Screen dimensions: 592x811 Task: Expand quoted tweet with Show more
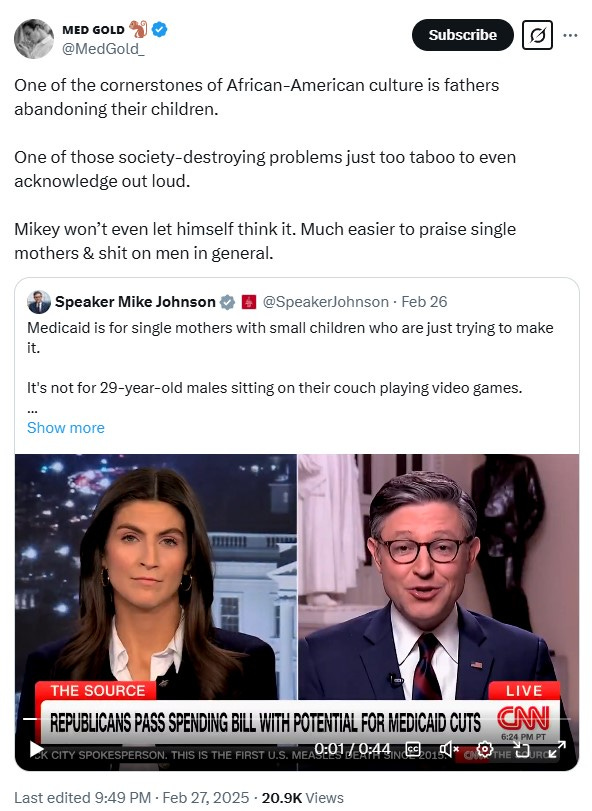[66, 428]
